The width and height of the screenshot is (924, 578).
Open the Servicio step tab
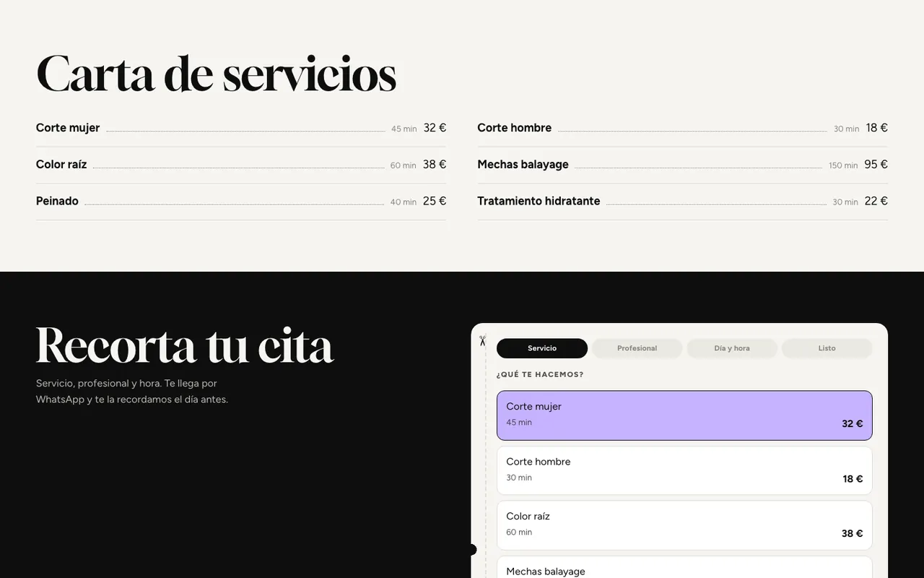[542, 348]
